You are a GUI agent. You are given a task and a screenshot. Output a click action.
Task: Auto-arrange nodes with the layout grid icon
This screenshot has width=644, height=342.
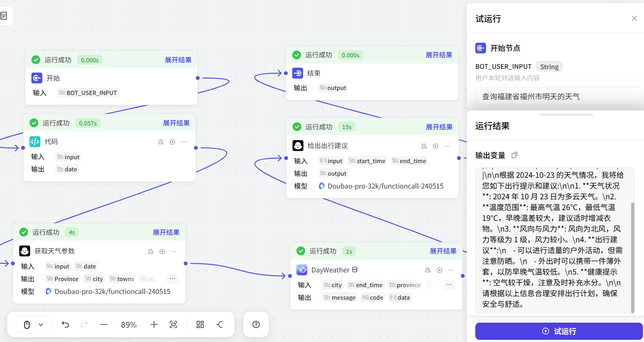tap(200, 324)
